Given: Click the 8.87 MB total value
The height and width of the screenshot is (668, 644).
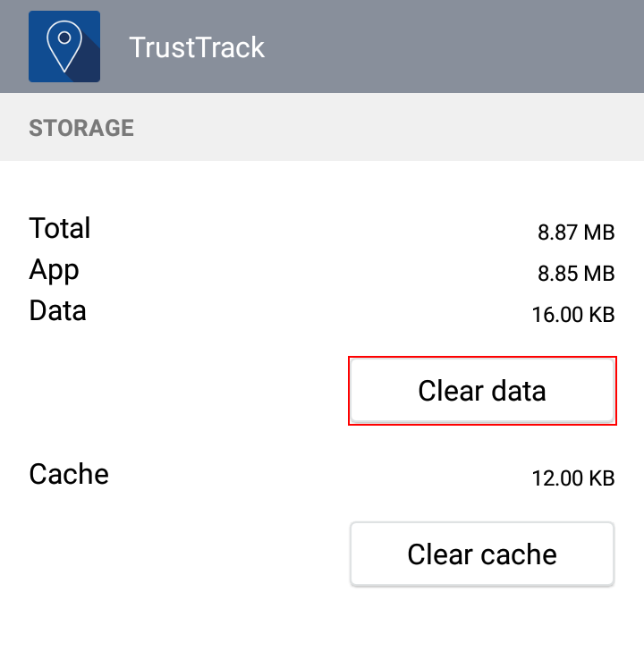Looking at the screenshot, I should pyautogui.click(x=576, y=233).
